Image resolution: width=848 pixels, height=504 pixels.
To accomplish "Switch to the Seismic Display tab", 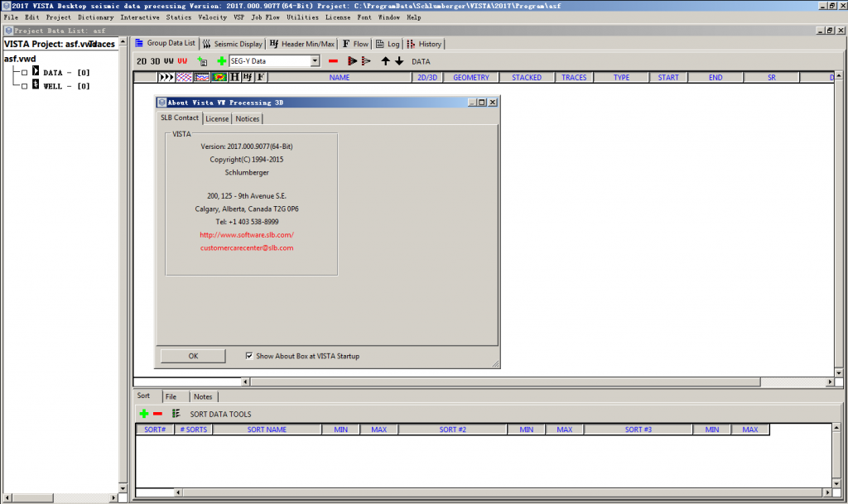I will click(232, 44).
